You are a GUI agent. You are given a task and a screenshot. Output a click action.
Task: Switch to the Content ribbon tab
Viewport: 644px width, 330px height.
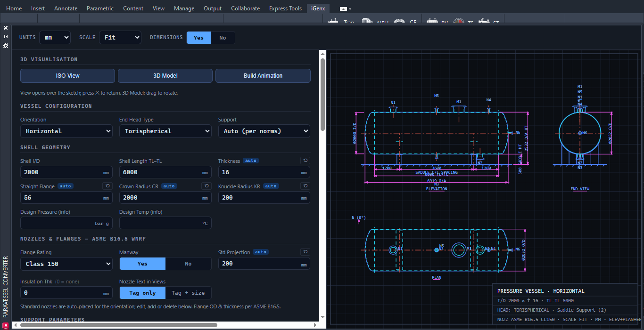(133, 8)
